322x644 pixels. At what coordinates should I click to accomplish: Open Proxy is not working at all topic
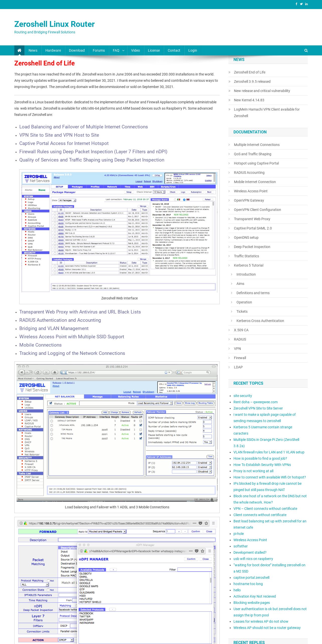tap(253, 471)
